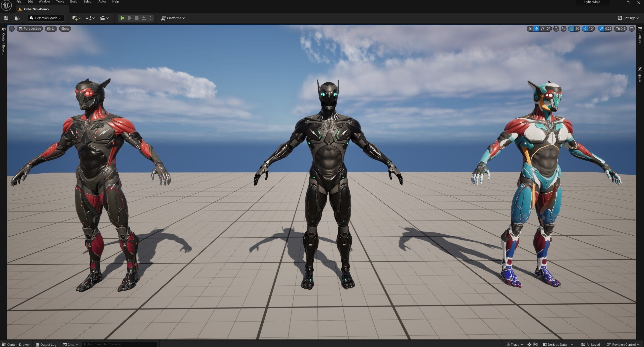Click viewport layout maximize/restore icon
Screen dimensions: 644x347
(632, 29)
